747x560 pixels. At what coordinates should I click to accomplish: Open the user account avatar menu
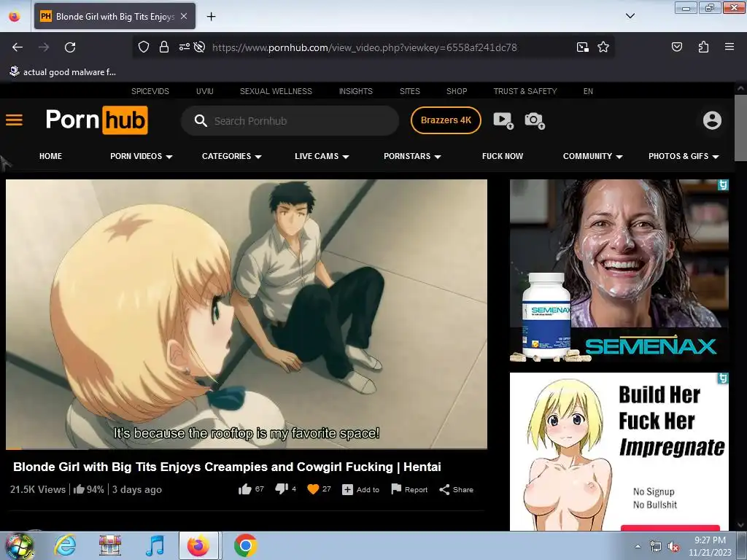(712, 120)
